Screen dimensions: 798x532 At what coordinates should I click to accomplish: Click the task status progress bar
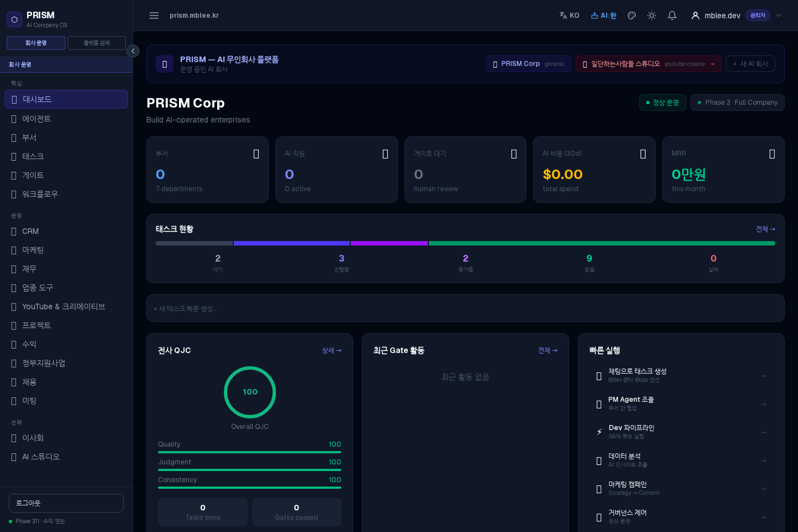click(x=465, y=243)
